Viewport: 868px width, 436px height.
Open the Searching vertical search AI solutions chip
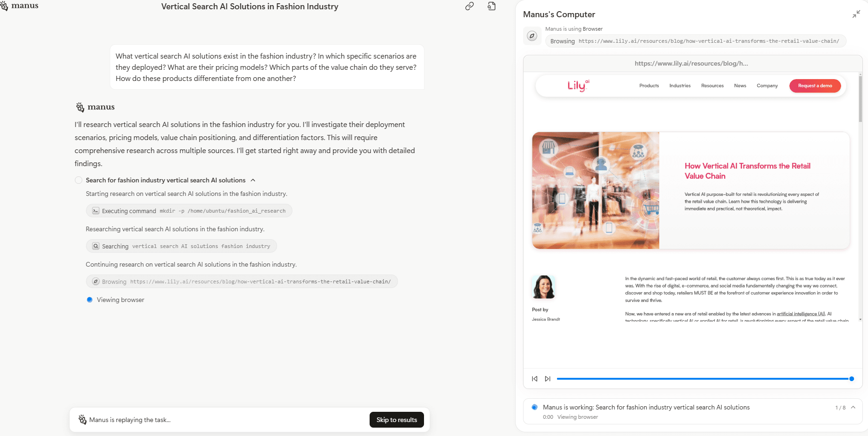tap(181, 246)
